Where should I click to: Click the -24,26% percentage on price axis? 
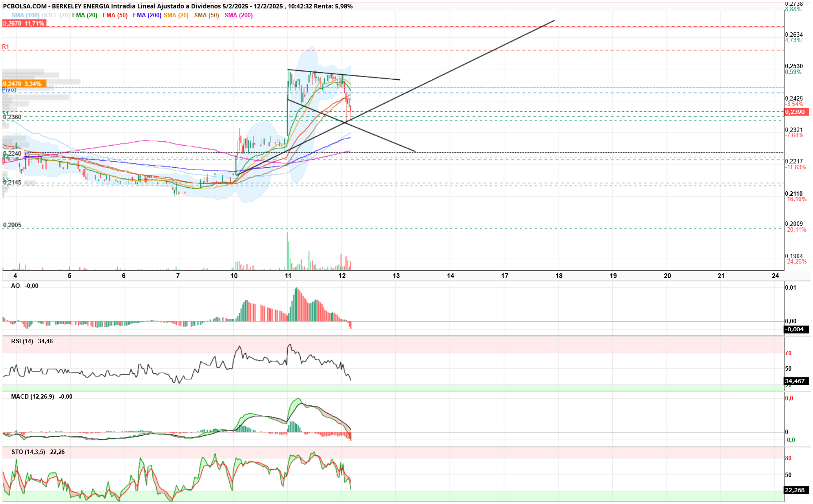(796, 262)
